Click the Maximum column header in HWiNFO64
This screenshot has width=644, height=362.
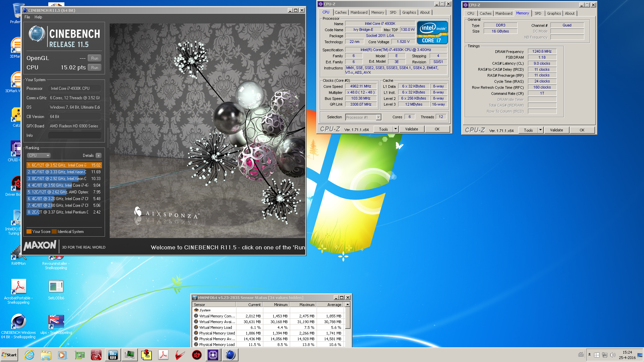click(x=303, y=305)
